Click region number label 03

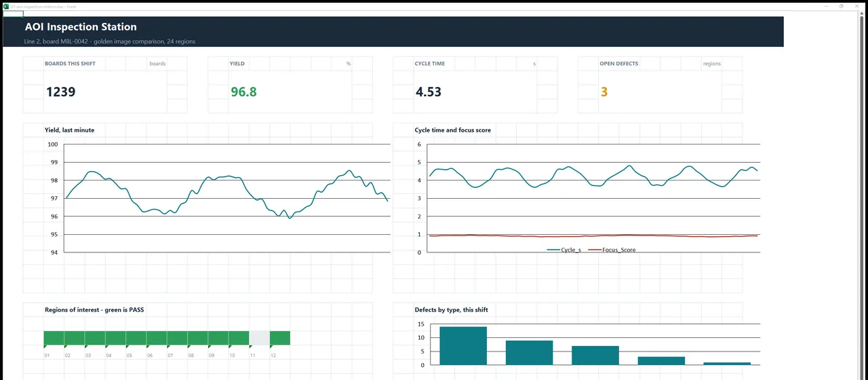pyautogui.click(x=88, y=356)
